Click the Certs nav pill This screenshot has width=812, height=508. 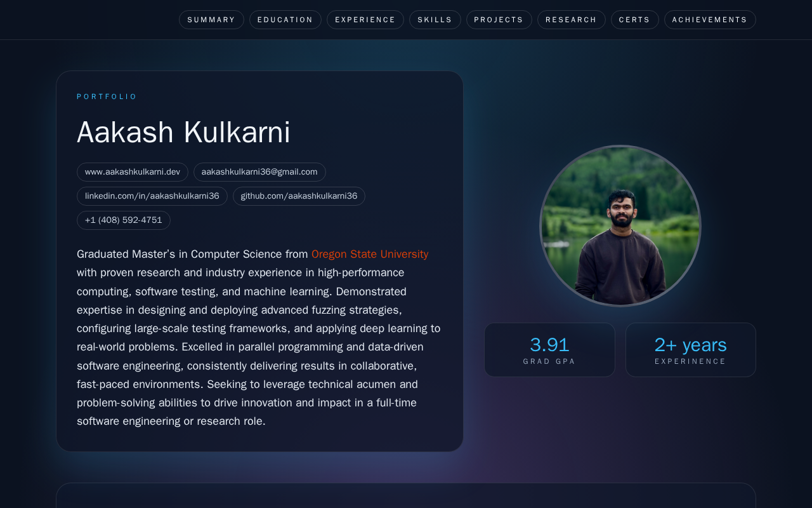tap(635, 20)
